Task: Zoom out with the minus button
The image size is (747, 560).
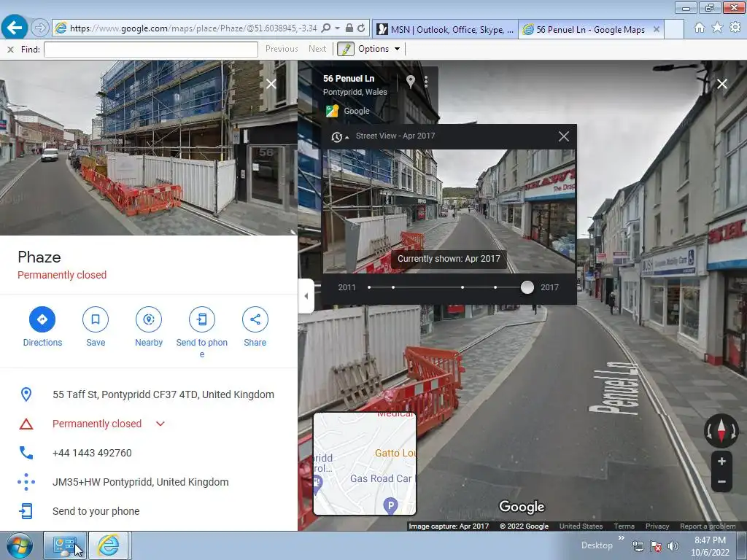Action: 721,482
